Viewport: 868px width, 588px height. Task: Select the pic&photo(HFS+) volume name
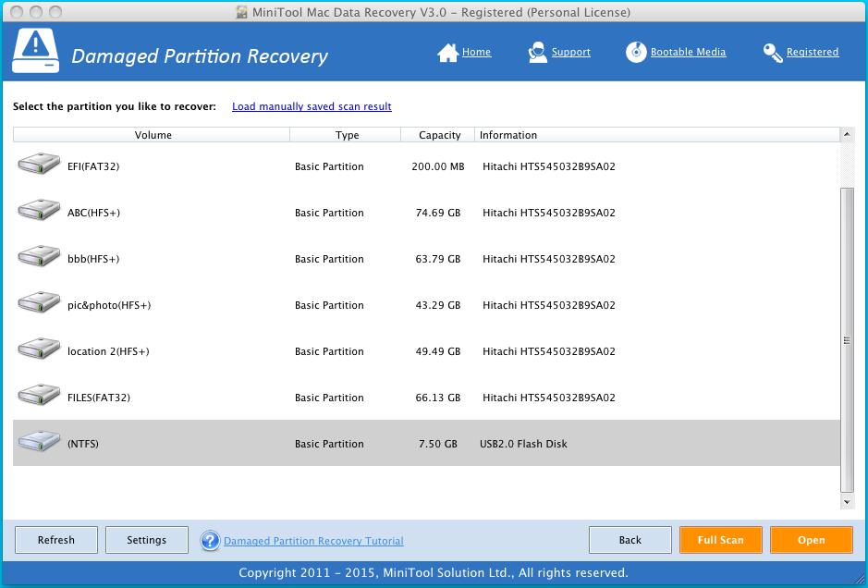(109, 305)
